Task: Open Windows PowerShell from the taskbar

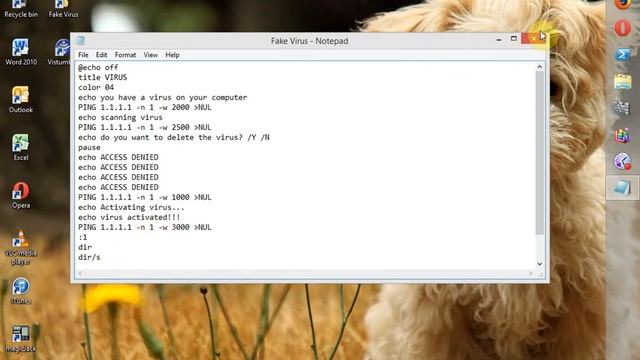Action: tap(622, 54)
